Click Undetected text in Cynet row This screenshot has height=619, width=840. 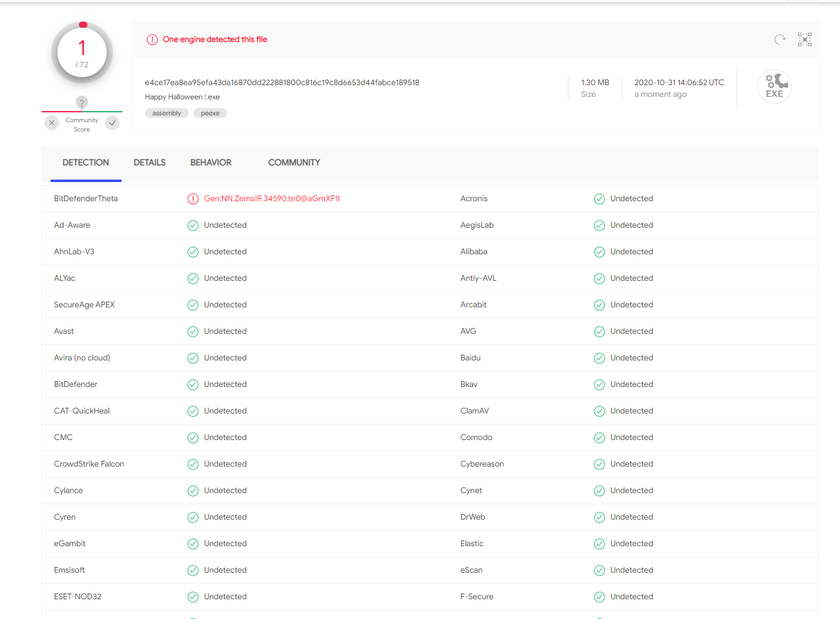click(x=632, y=491)
